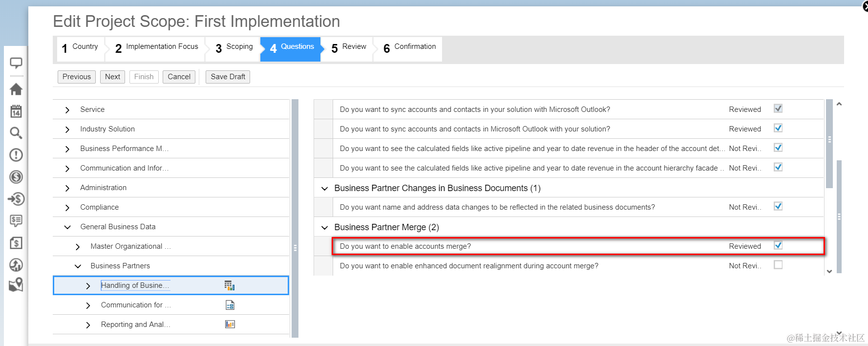The height and width of the screenshot is (346, 868).
Task: Toggle checkbox for name and address data changes question
Action: pos(778,206)
